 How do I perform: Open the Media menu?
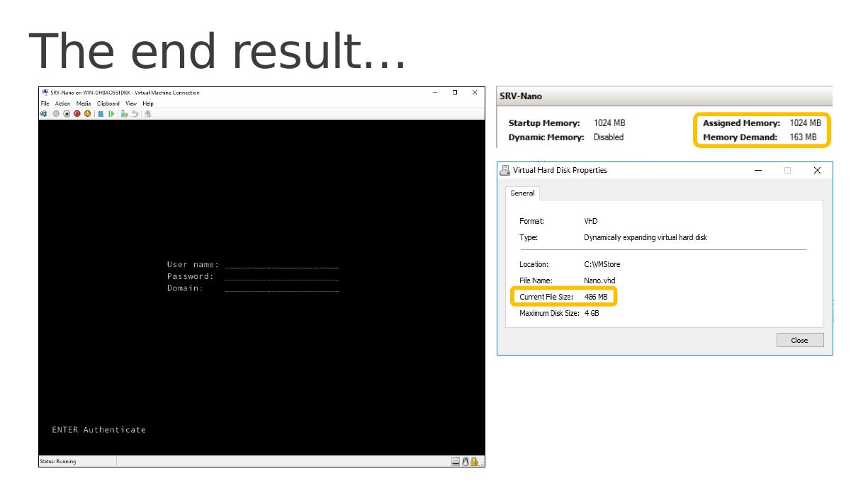(84, 103)
